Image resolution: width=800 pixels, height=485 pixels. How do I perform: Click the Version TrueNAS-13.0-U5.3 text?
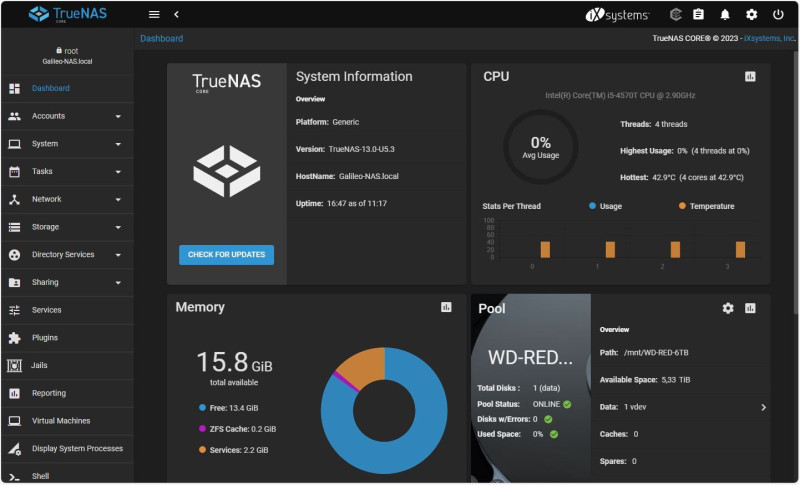345,149
